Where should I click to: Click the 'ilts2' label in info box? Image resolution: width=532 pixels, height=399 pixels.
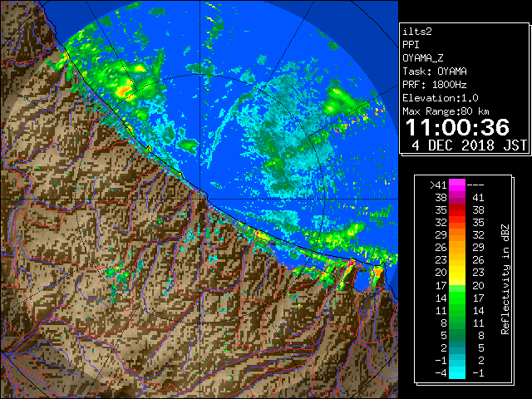(417, 32)
